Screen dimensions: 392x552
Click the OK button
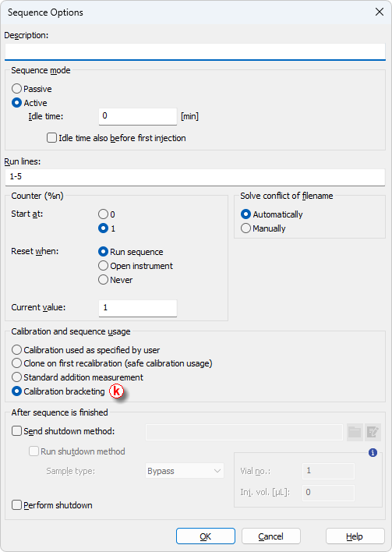pyautogui.click(x=206, y=536)
